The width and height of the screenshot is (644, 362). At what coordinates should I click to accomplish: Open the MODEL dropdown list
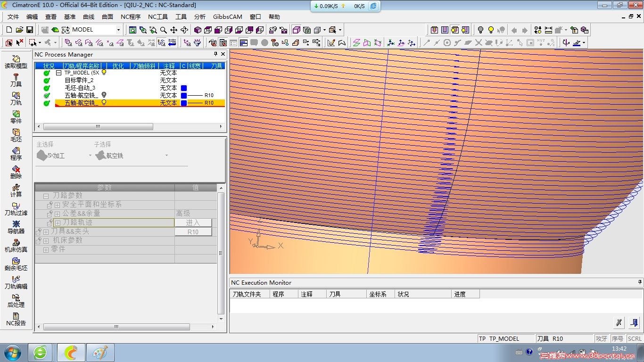coord(118,30)
